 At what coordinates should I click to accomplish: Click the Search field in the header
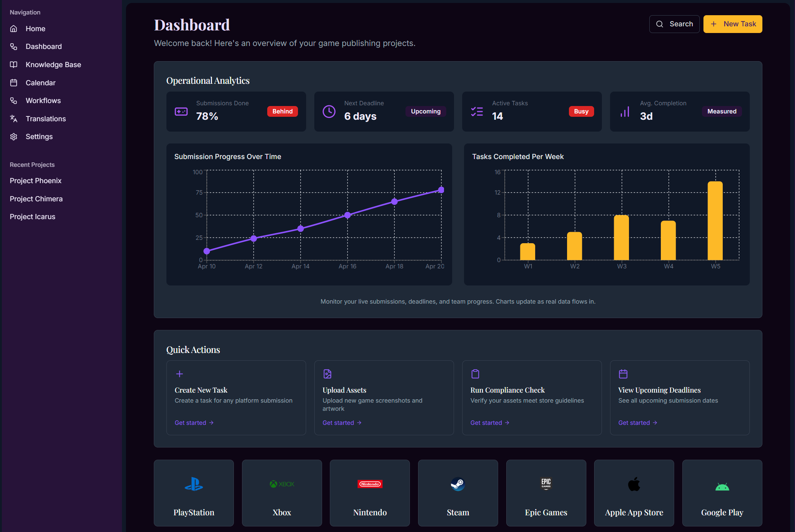click(x=674, y=24)
